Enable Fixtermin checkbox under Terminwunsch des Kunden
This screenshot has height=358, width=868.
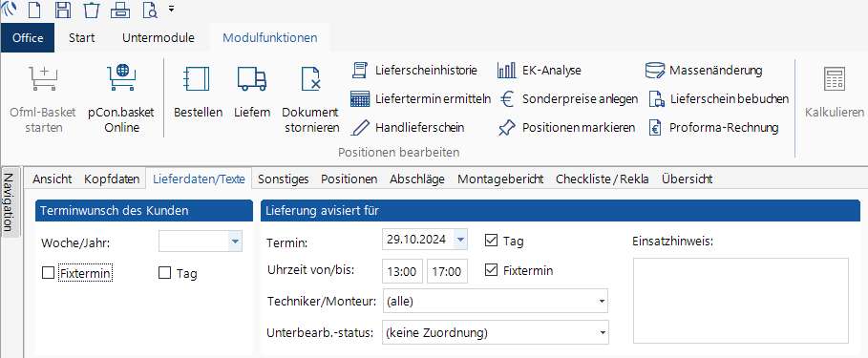pos(48,273)
